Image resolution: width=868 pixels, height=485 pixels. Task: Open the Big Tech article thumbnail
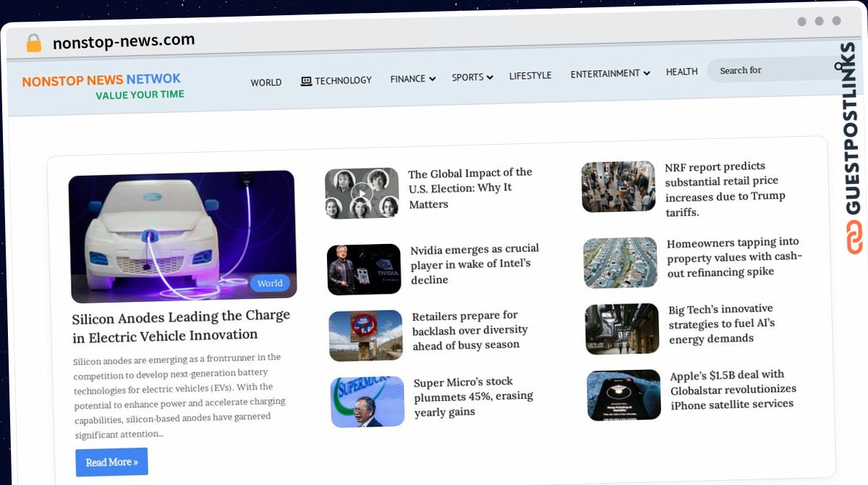[x=622, y=329]
